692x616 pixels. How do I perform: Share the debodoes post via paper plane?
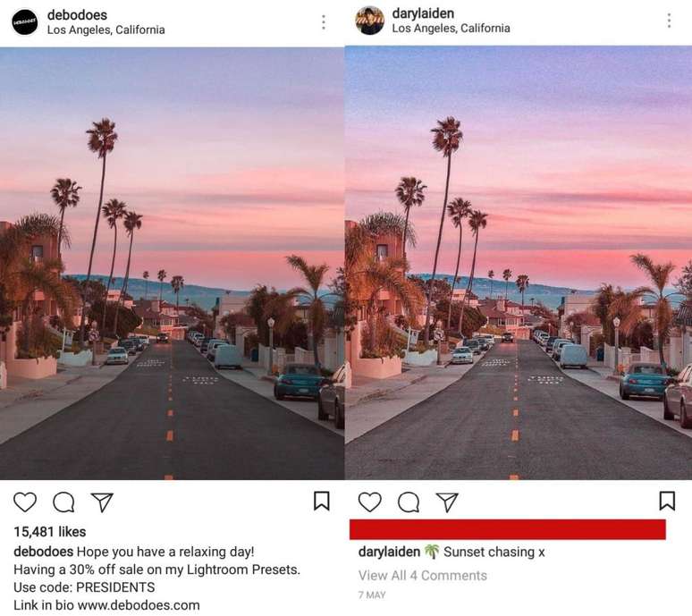(x=102, y=502)
